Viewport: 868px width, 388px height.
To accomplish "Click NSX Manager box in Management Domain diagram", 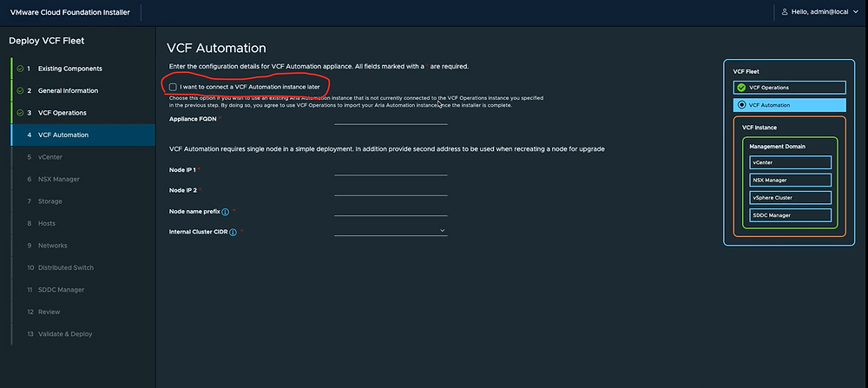I will 791,181.
